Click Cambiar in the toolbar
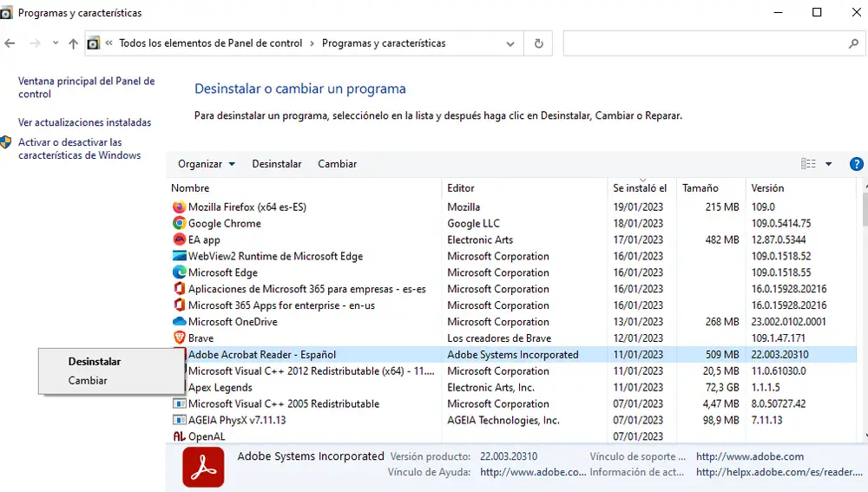The image size is (868, 492). click(337, 164)
